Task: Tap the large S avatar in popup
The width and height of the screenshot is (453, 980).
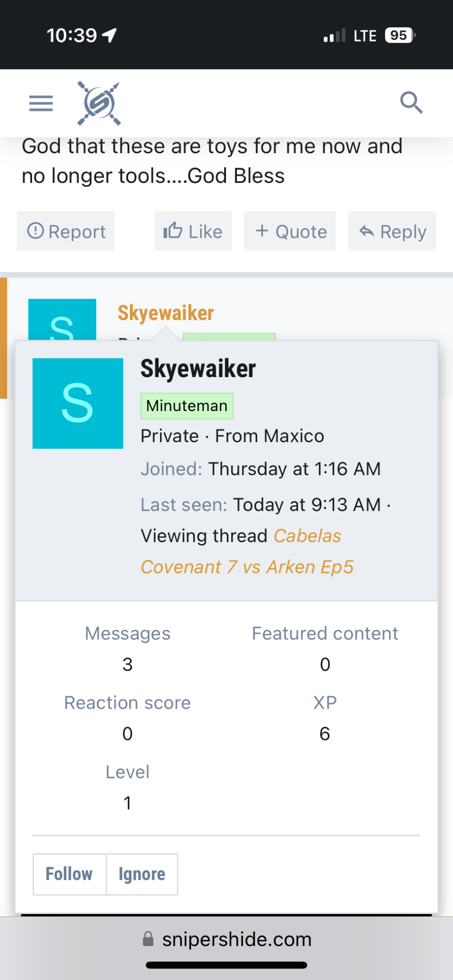Action: [78, 403]
